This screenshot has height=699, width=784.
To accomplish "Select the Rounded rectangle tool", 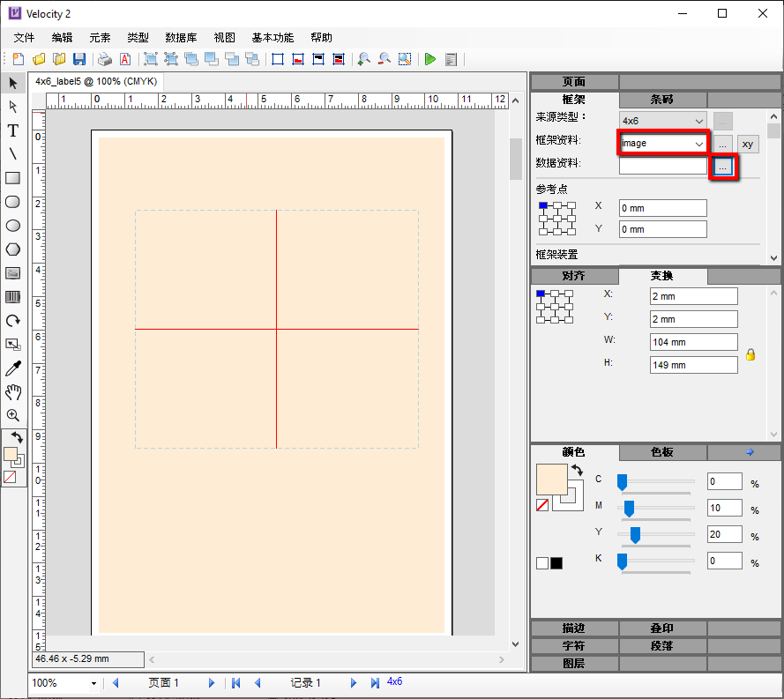I will tap(13, 202).
